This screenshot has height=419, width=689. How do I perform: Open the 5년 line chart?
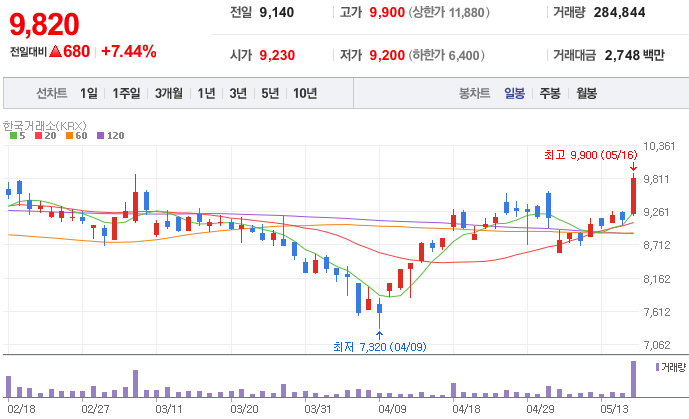(x=270, y=93)
